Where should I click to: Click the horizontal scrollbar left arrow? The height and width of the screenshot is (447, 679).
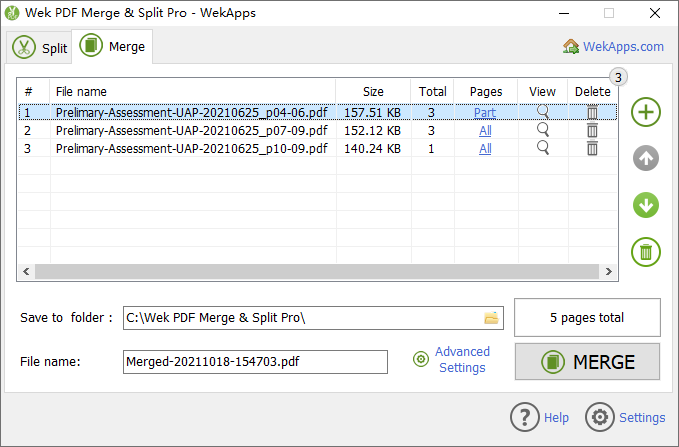[x=26, y=272]
